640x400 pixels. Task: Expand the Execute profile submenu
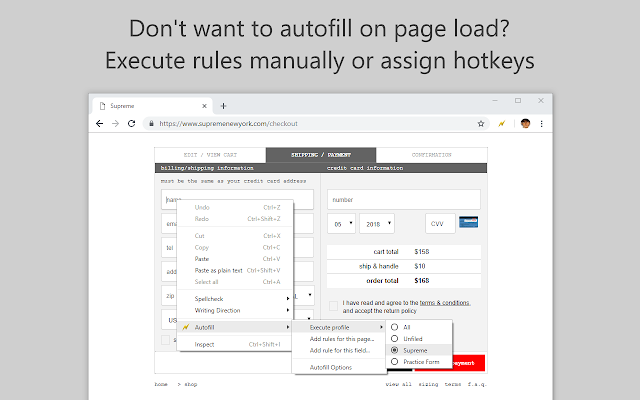tap(339, 327)
